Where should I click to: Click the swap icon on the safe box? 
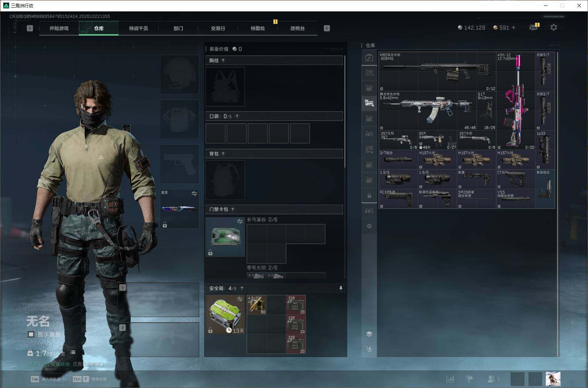click(x=240, y=299)
